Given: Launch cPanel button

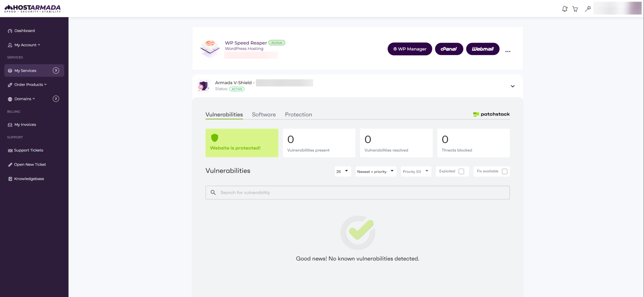Looking at the screenshot, I should click(449, 49).
